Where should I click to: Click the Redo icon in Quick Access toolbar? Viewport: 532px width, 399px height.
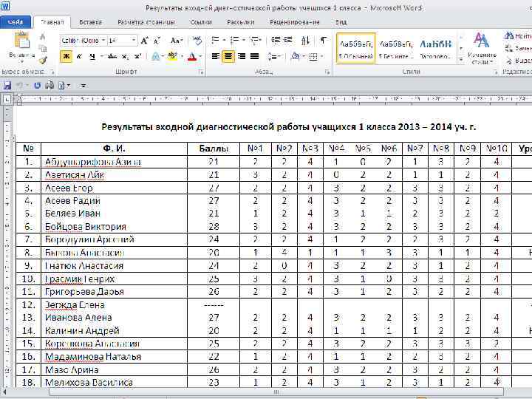click(38, 85)
